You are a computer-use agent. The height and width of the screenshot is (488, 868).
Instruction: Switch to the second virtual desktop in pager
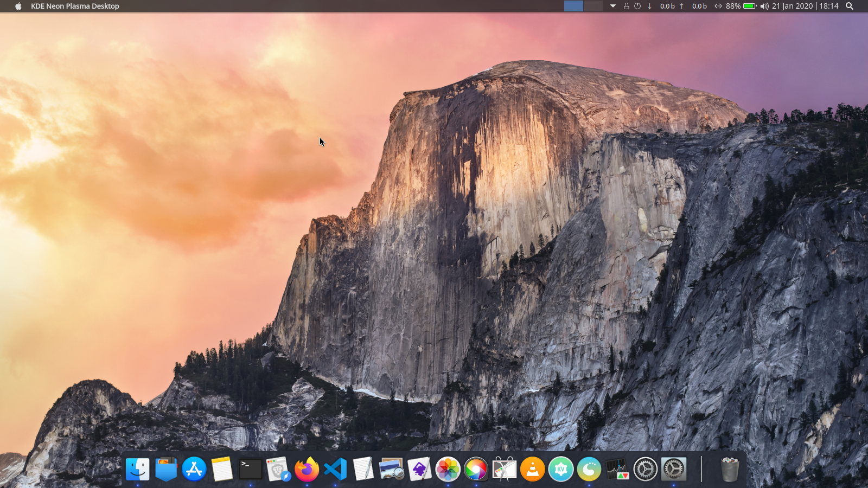[x=593, y=6]
